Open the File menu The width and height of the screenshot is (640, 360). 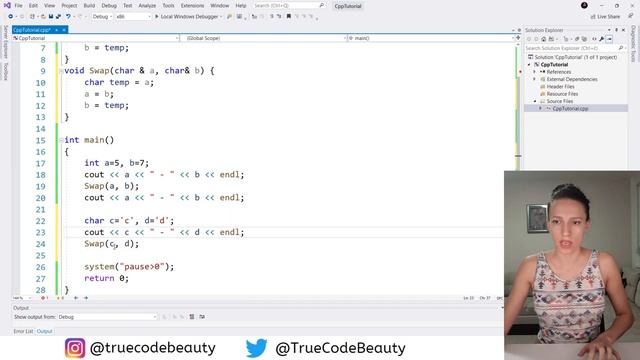tap(18, 6)
